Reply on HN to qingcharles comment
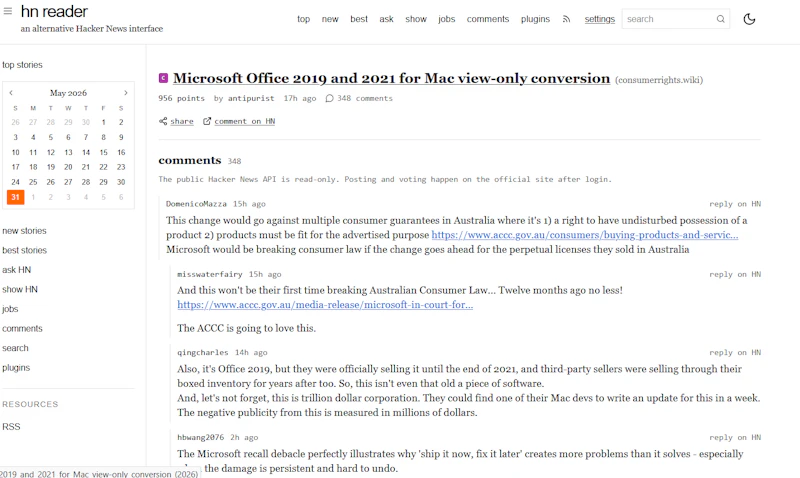Image resolution: width=800 pixels, height=478 pixels. coord(735,353)
